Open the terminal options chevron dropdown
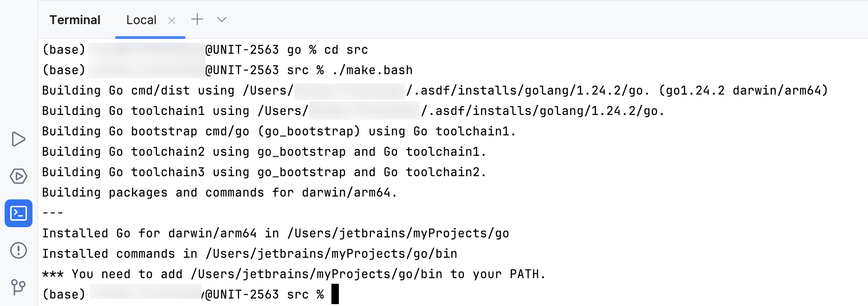The image size is (868, 306). (x=221, y=19)
